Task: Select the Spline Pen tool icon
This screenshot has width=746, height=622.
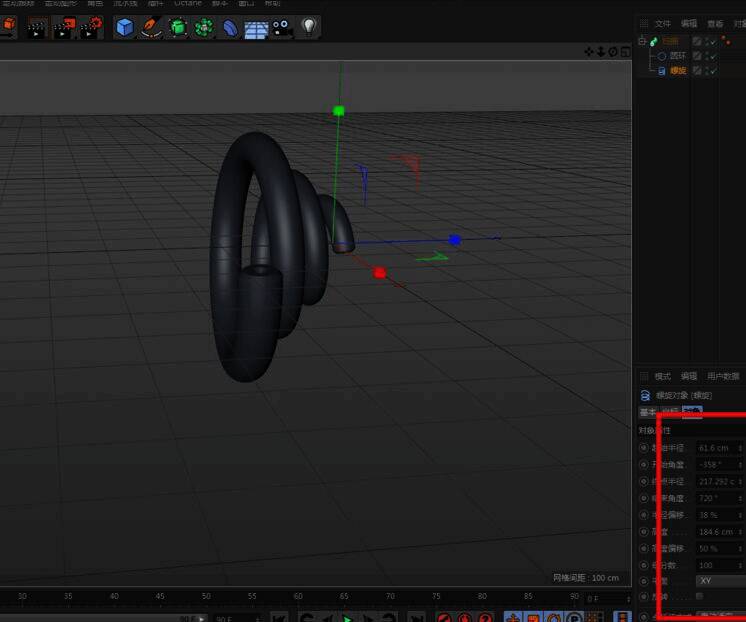Action: 151,28
